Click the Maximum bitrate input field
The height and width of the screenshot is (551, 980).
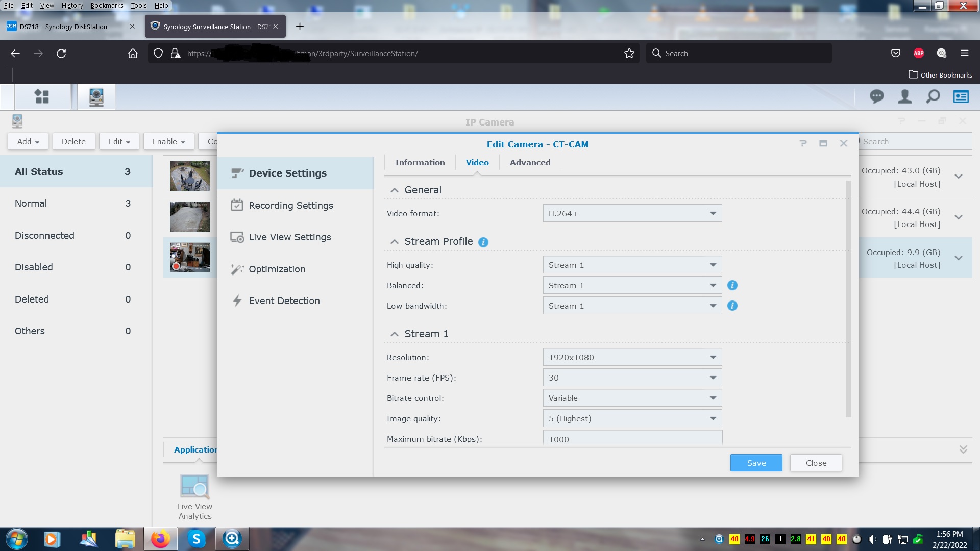632,439
